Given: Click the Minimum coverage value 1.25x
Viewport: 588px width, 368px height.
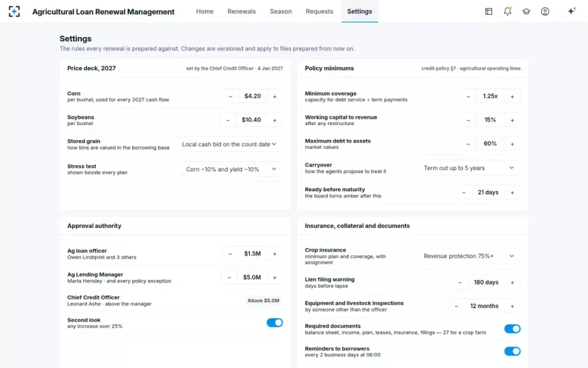Looking at the screenshot, I should (x=490, y=97).
